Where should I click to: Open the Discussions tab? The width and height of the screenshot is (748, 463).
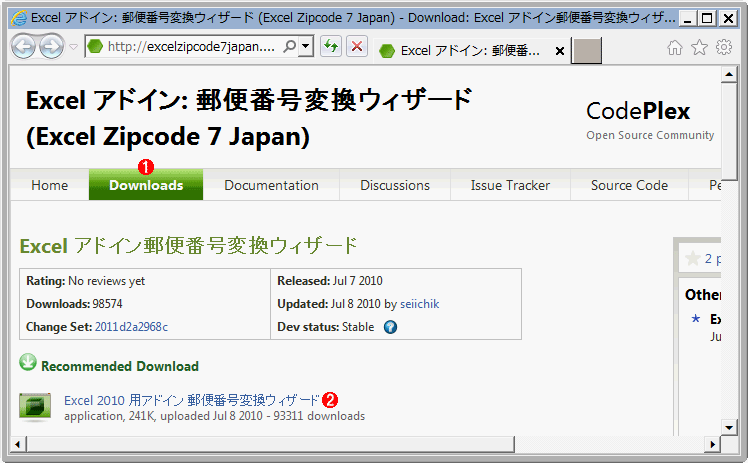click(395, 185)
